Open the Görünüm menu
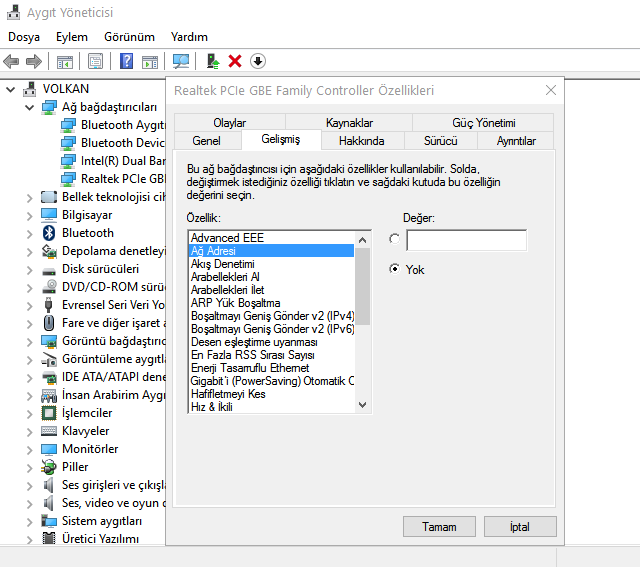This screenshot has width=640, height=567. coord(129,36)
